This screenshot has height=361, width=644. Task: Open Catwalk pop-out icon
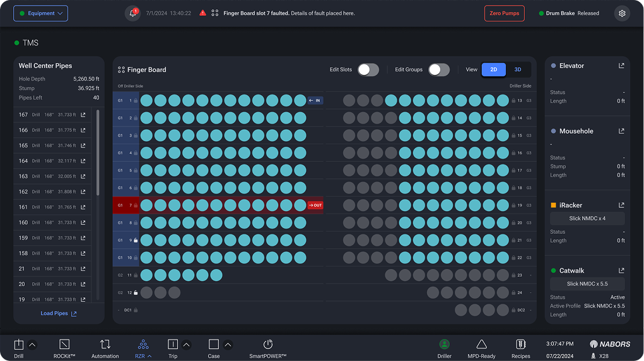click(x=621, y=271)
